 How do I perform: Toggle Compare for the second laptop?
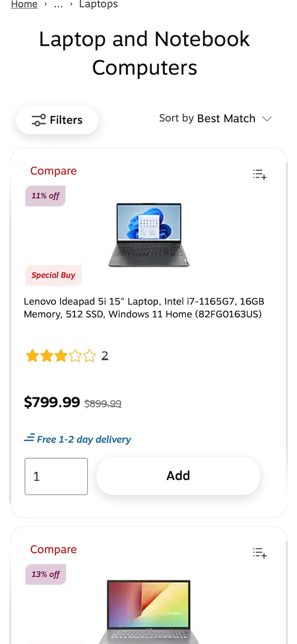point(53,549)
